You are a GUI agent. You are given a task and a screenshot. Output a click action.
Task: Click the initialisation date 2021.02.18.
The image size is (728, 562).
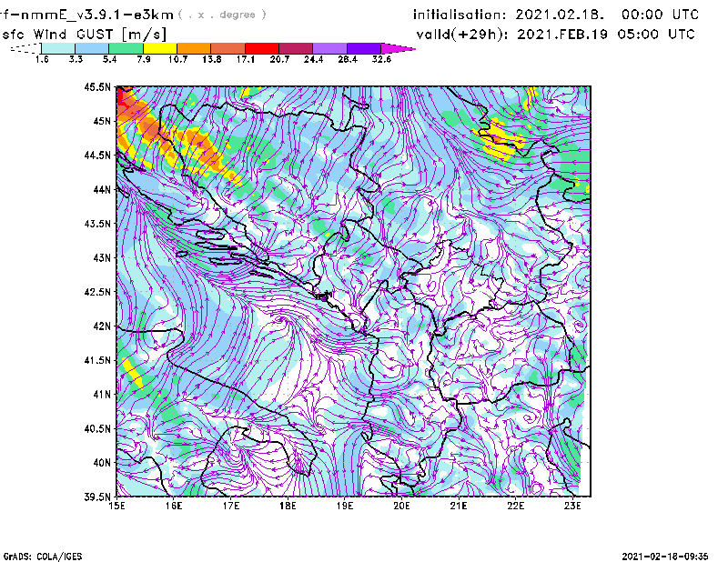tap(560, 15)
